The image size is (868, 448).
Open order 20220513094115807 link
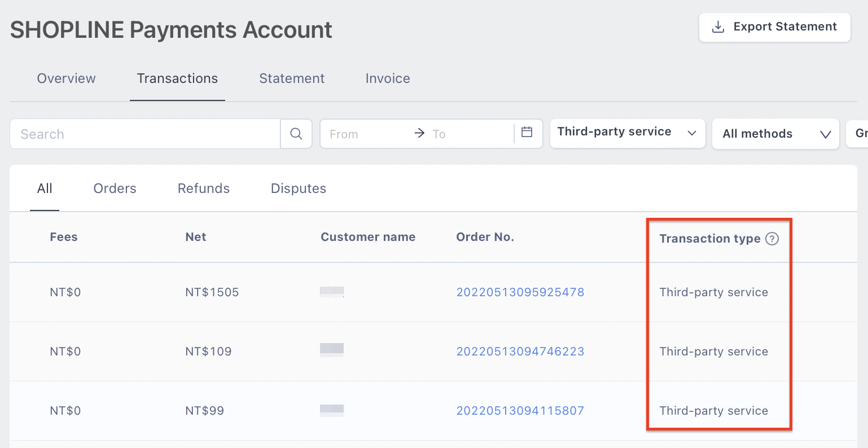click(520, 411)
